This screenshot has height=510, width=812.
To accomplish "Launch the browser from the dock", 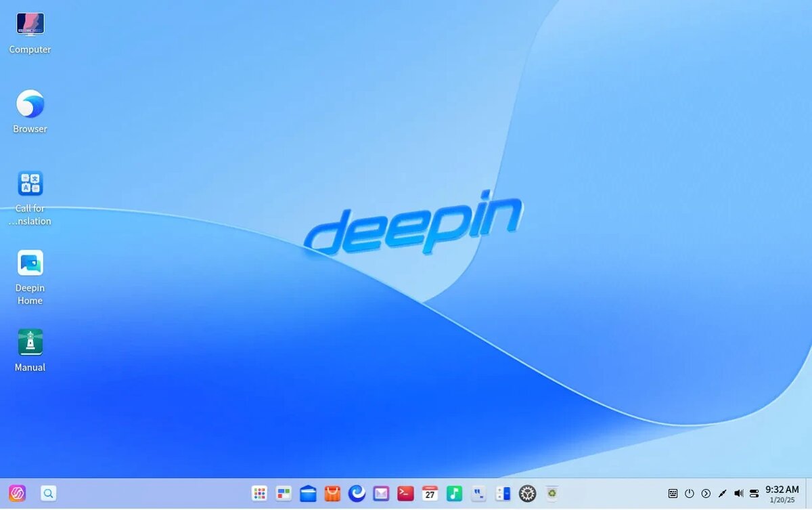I will click(x=357, y=494).
